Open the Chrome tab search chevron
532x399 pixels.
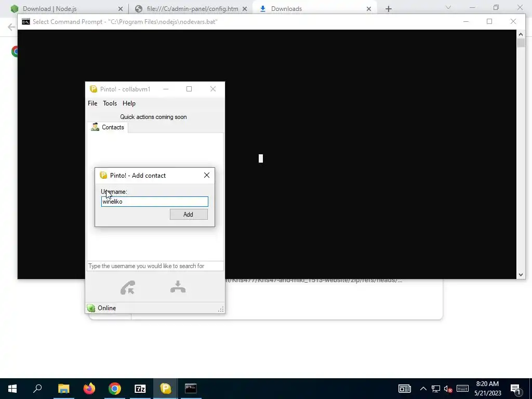[x=448, y=7]
